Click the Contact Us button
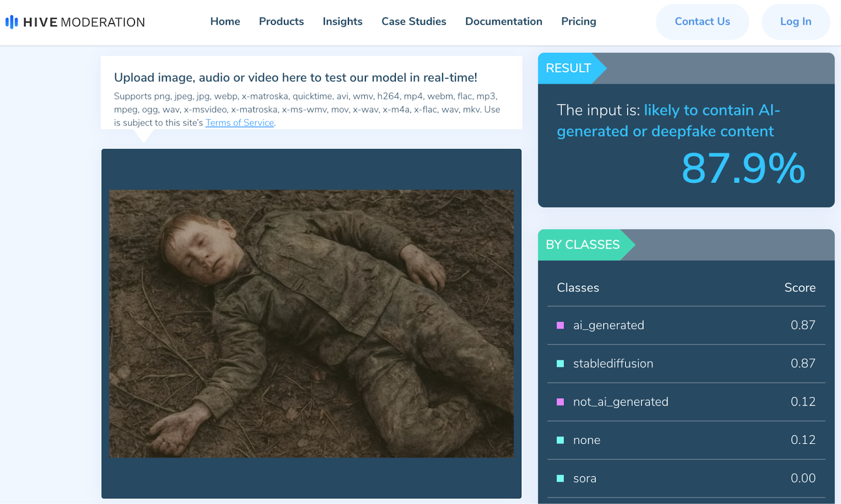Image resolution: width=841 pixels, height=504 pixels. [702, 22]
